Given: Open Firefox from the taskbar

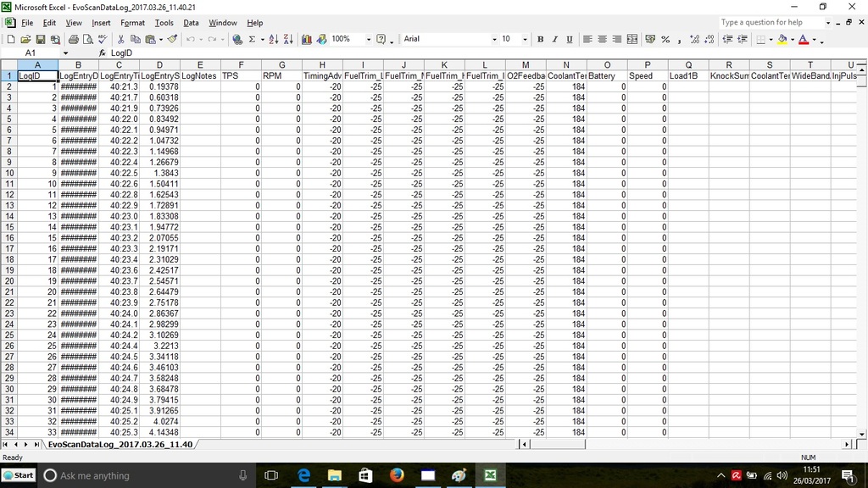Looking at the screenshot, I should tap(397, 475).
